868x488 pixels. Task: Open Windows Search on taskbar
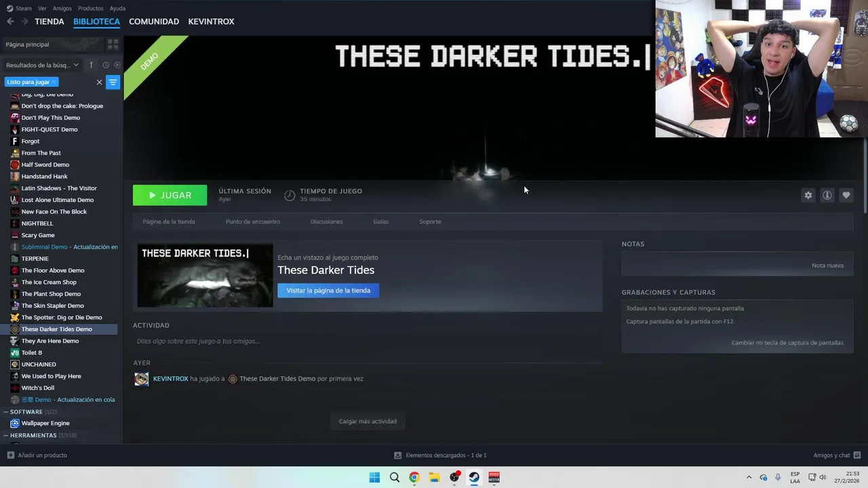[395, 477]
